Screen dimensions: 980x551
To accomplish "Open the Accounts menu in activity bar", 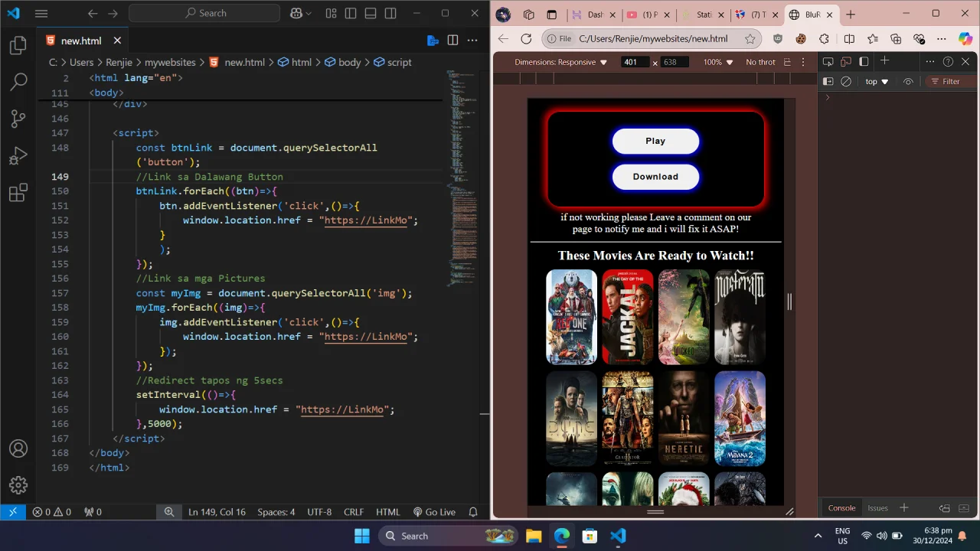I will tap(18, 449).
